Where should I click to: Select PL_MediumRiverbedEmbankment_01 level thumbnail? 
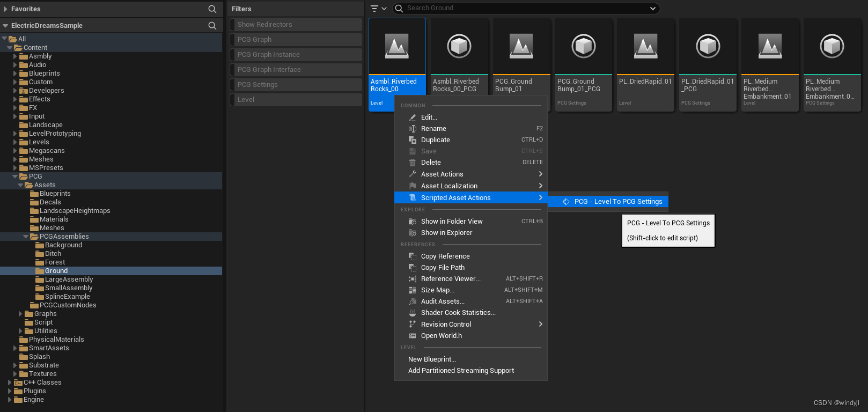point(770,47)
